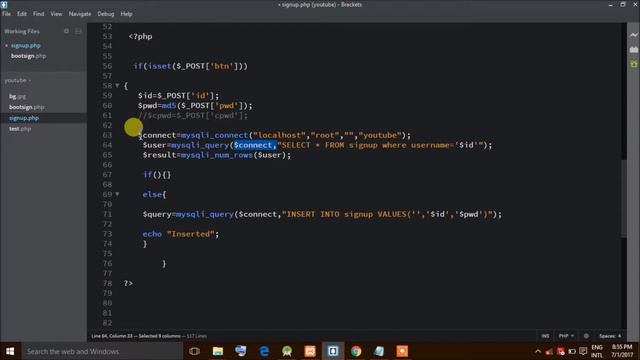Image resolution: width=640 pixels, height=360 pixels.
Task: Open signup.php in project tree
Action: coord(24,118)
